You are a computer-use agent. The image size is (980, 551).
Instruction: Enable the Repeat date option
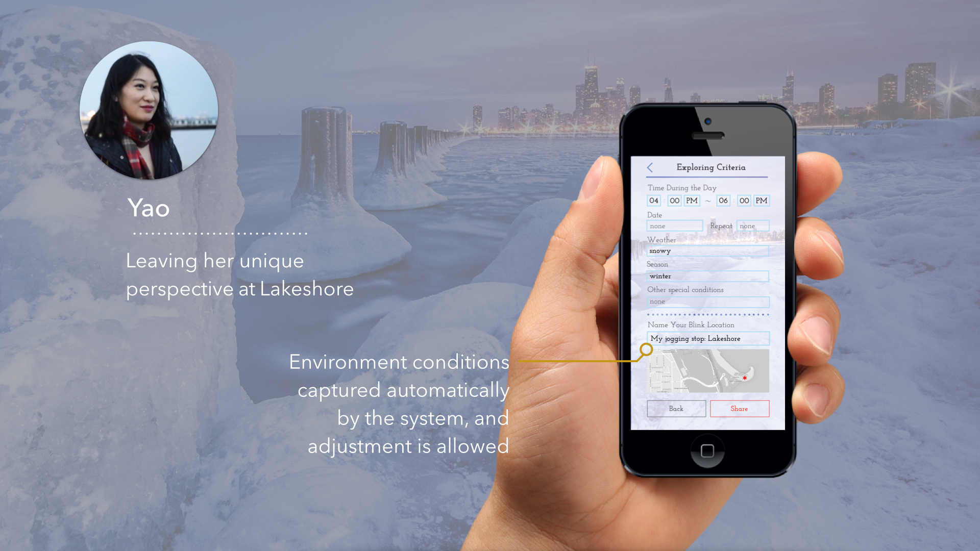pyautogui.click(x=749, y=226)
